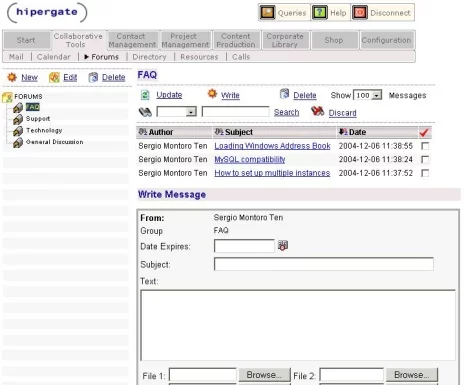Viewport: 475px width, 385px height.
Task: Check the box for Loading Windows Address Book
Action: pyautogui.click(x=425, y=146)
